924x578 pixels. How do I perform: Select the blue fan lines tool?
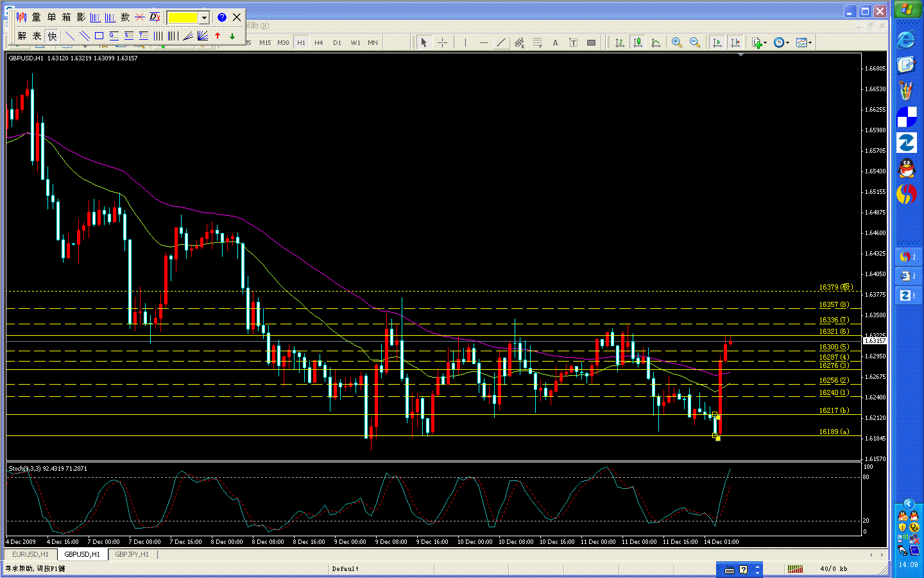tap(203, 36)
